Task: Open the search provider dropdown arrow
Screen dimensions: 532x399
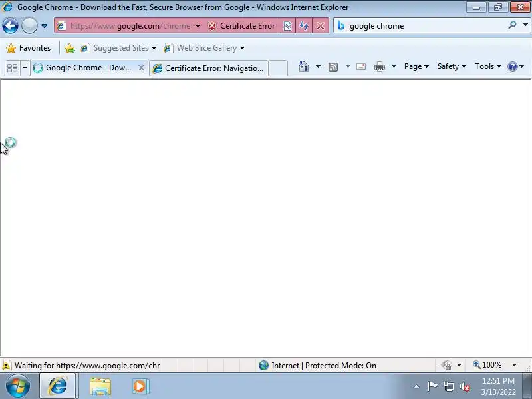Action: pos(525,25)
